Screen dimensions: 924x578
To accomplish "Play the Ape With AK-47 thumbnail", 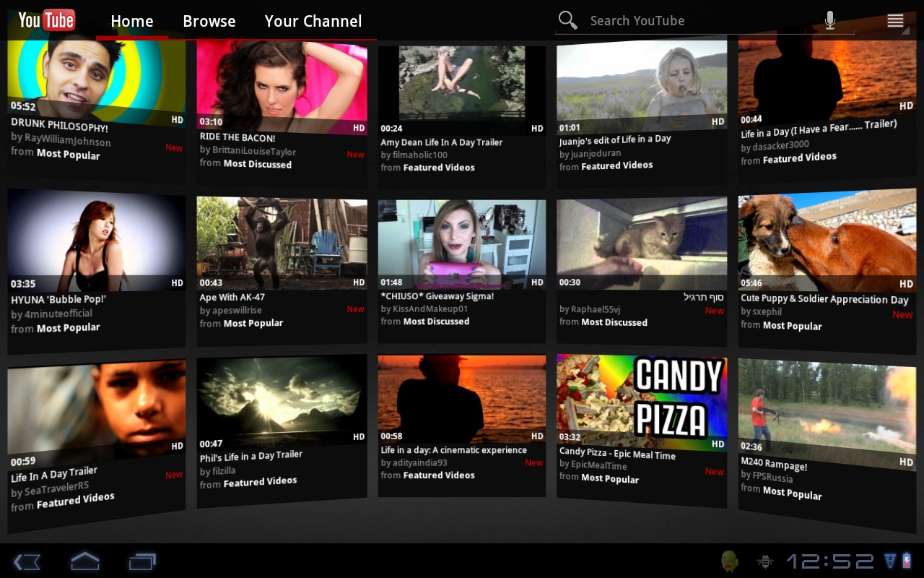I will 282,243.
